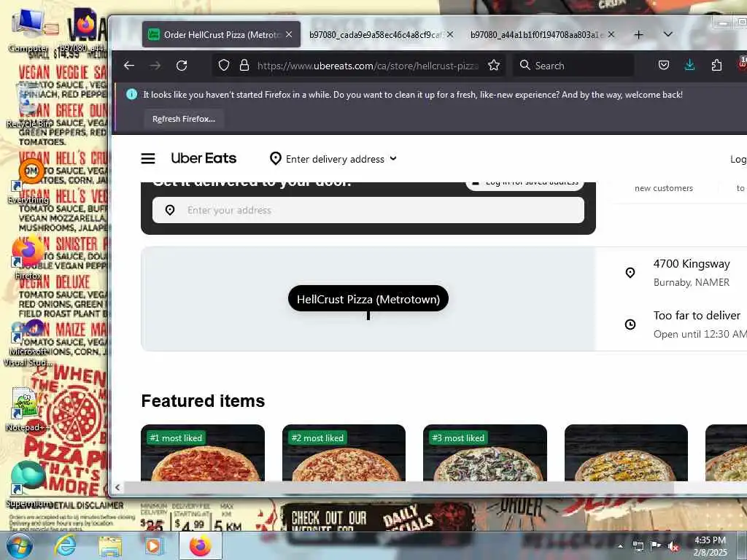Open the Pocket save icon
Screen dimensions: 747x560
[664, 65]
